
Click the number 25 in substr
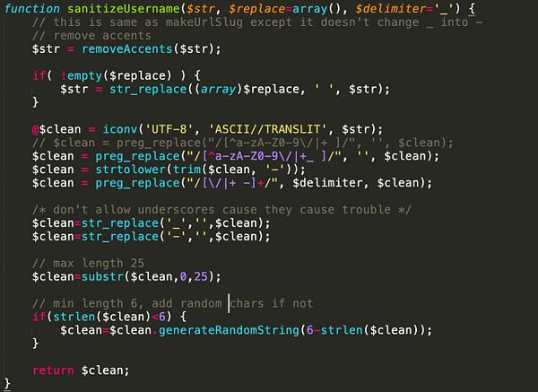(x=201, y=276)
